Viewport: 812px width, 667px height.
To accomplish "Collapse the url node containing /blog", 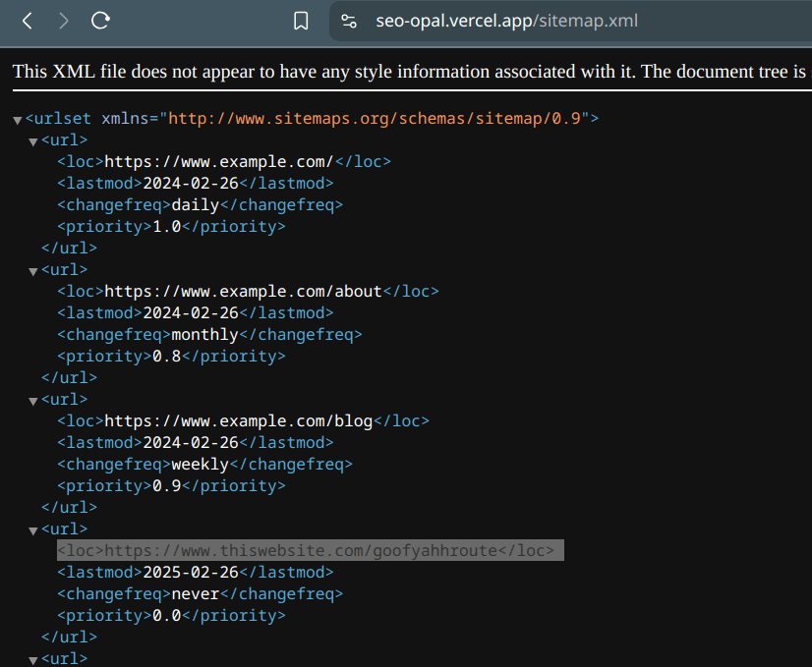I will coord(33,401).
